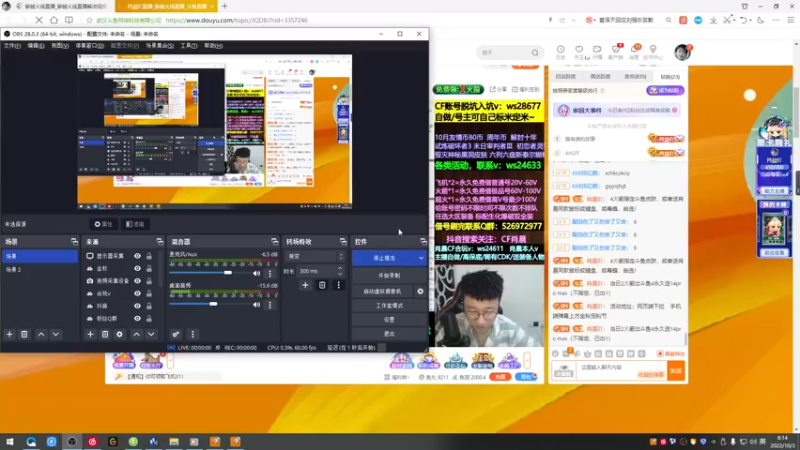Screen dimensions: 800x450
Task: Click Douyu search magnifier icon
Action: [535, 53]
